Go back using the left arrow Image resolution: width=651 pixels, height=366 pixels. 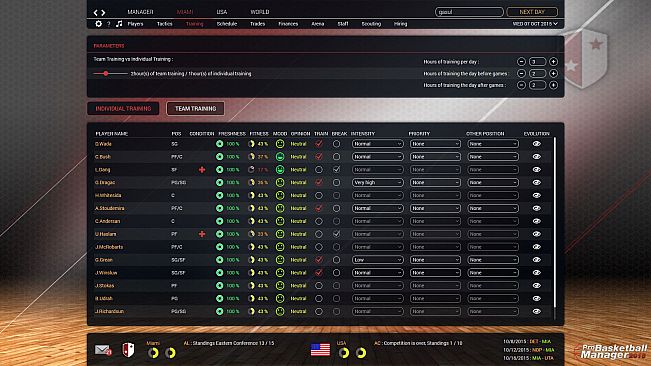95,12
